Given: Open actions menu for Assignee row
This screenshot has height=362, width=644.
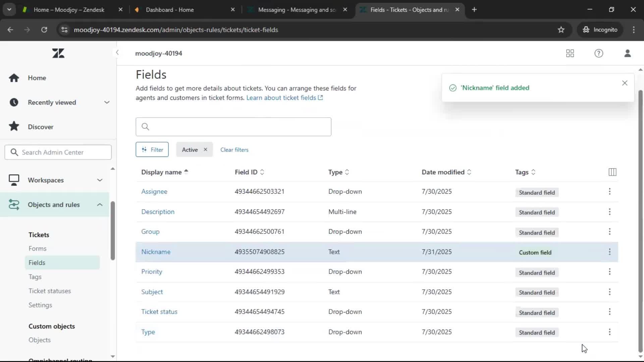Looking at the screenshot, I should coord(609,191).
